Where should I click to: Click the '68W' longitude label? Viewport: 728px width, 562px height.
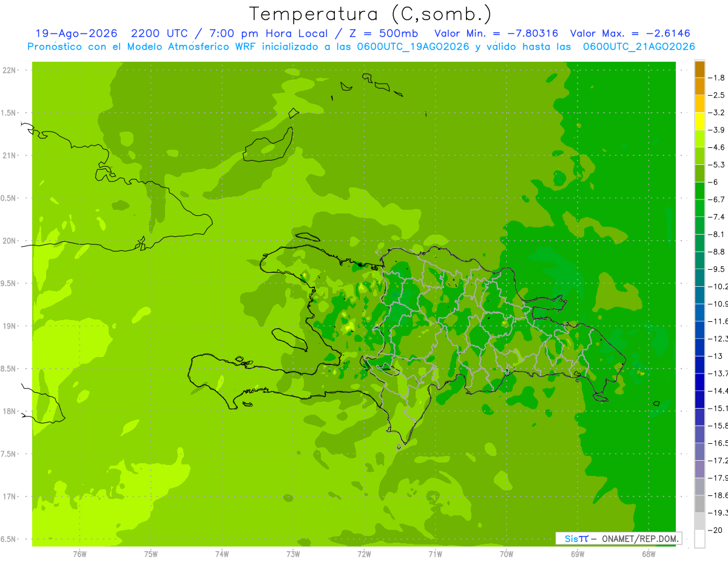648,554
